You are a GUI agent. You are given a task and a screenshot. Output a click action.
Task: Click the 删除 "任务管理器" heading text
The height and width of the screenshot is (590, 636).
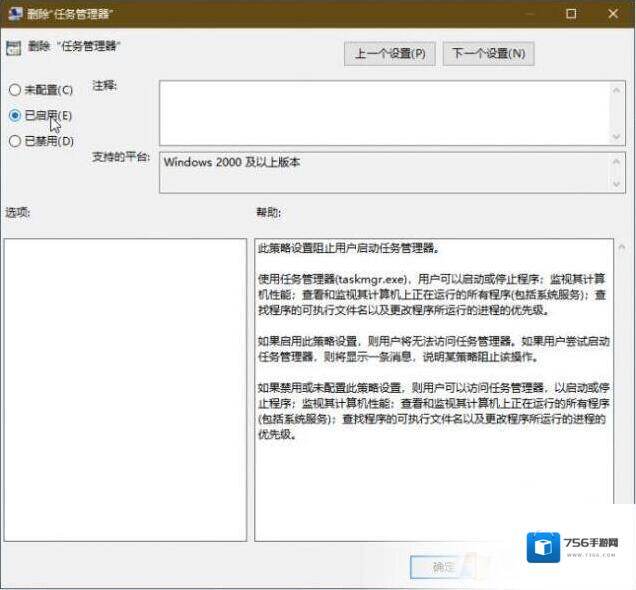pos(74,46)
